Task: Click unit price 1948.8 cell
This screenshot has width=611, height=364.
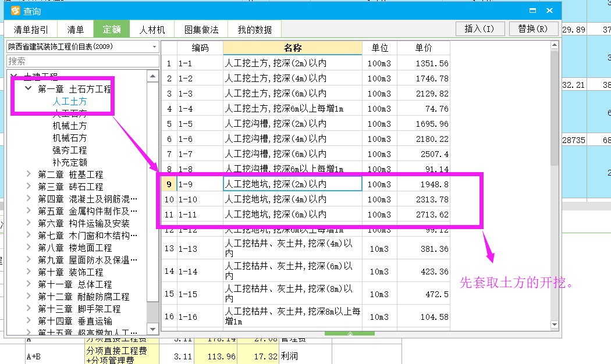Action: (424, 184)
